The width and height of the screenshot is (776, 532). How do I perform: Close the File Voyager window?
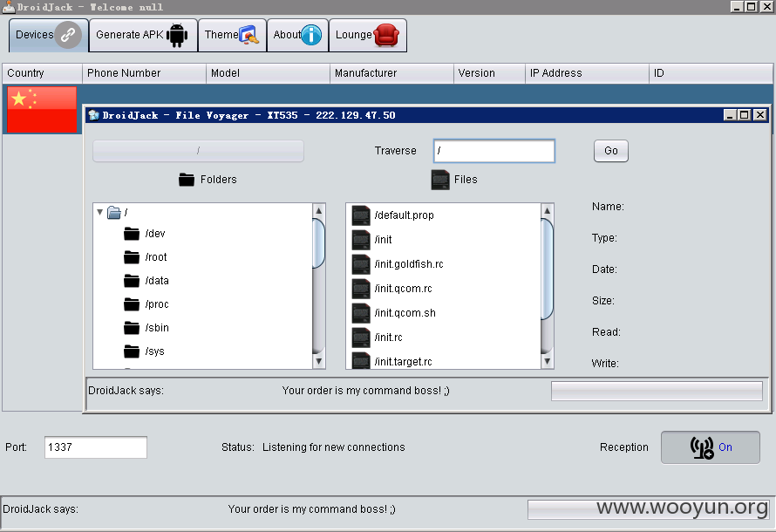pyautogui.click(x=760, y=115)
